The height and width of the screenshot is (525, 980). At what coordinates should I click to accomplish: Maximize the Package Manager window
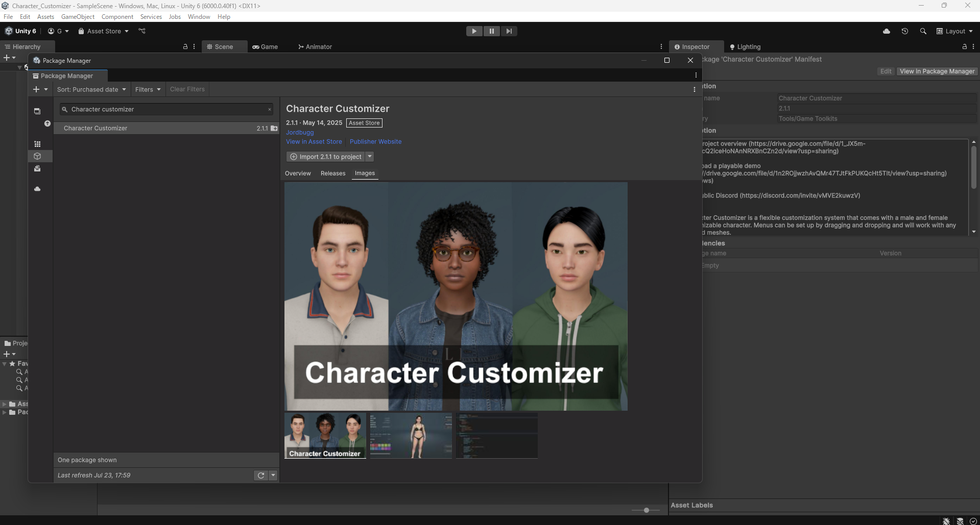pyautogui.click(x=666, y=60)
